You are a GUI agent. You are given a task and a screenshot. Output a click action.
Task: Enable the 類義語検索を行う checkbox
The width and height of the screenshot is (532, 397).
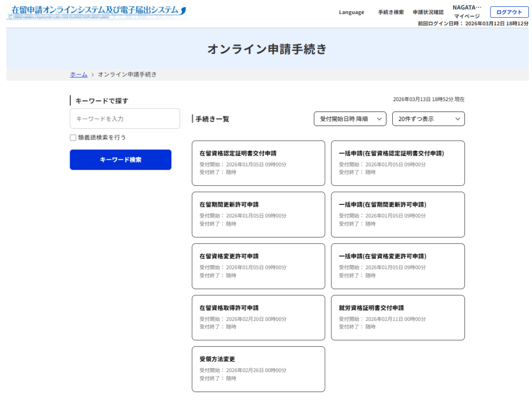pyautogui.click(x=73, y=138)
